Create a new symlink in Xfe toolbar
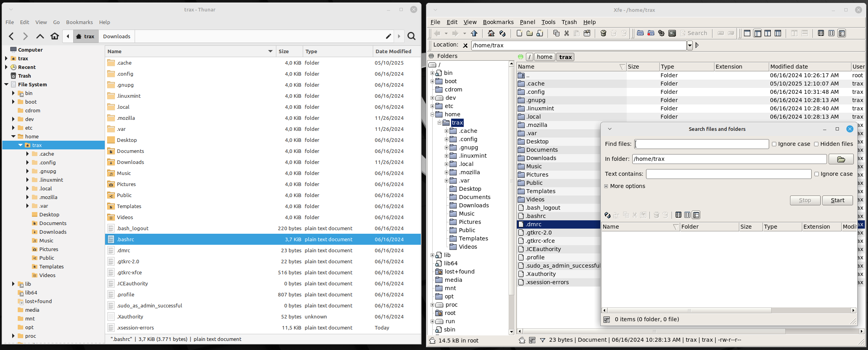This screenshot has height=350, width=868. [x=540, y=34]
